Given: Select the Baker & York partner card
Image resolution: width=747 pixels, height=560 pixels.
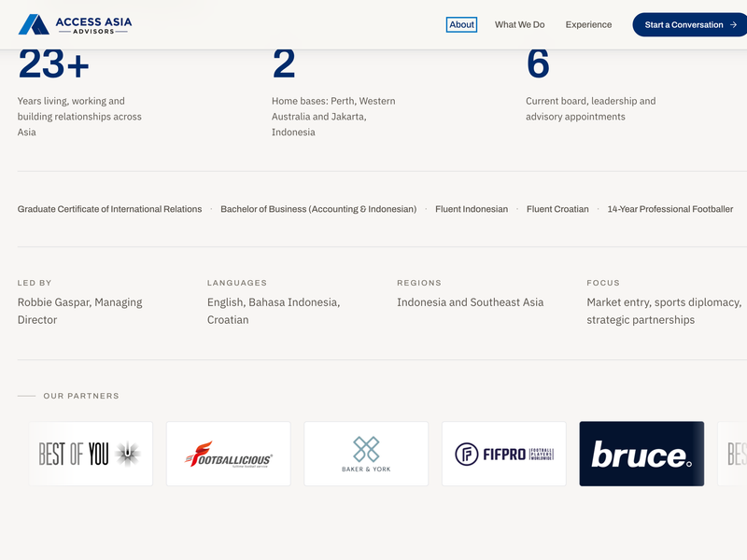Looking at the screenshot, I should 366,454.
